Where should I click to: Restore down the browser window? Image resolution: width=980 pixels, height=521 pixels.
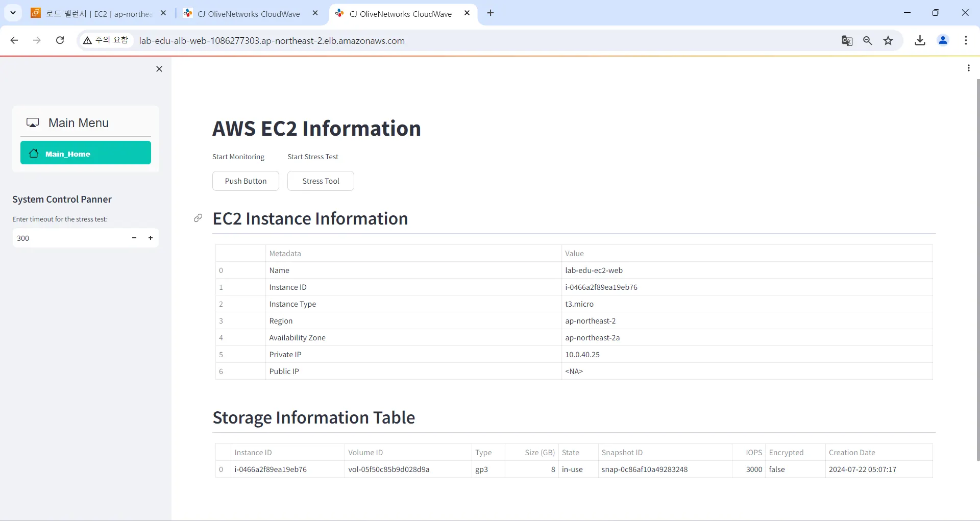point(936,13)
